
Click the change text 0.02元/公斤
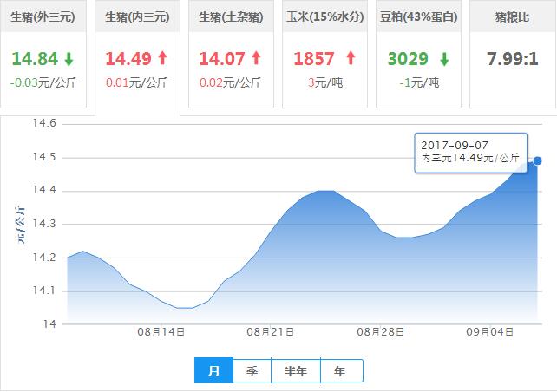[231, 82]
